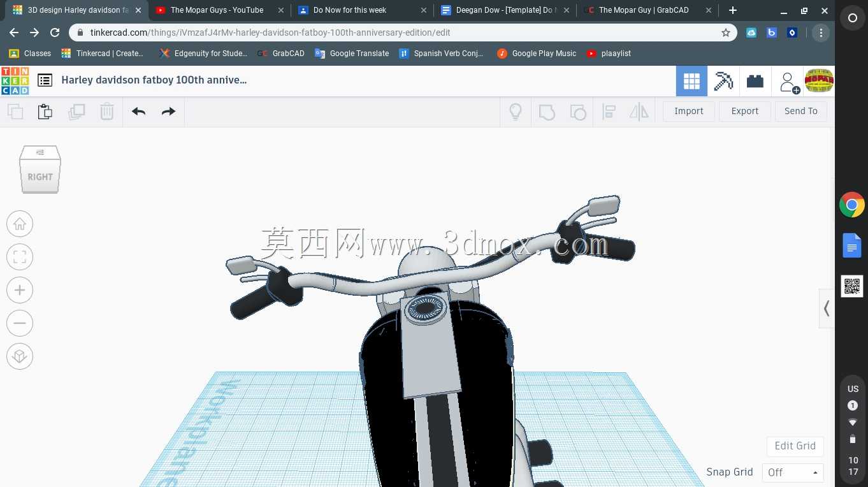Click the Align tool icon
The height and width of the screenshot is (487, 868).
click(609, 112)
